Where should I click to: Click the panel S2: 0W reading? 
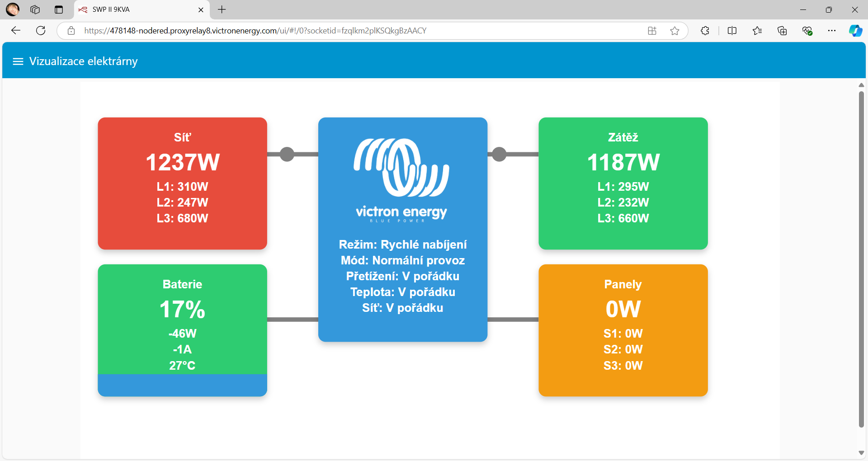(623, 349)
